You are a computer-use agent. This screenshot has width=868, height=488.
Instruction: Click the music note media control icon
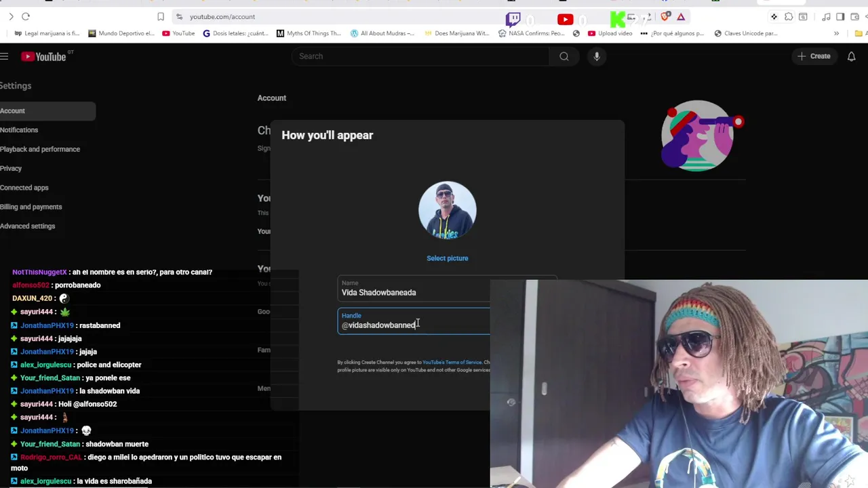(x=826, y=16)
